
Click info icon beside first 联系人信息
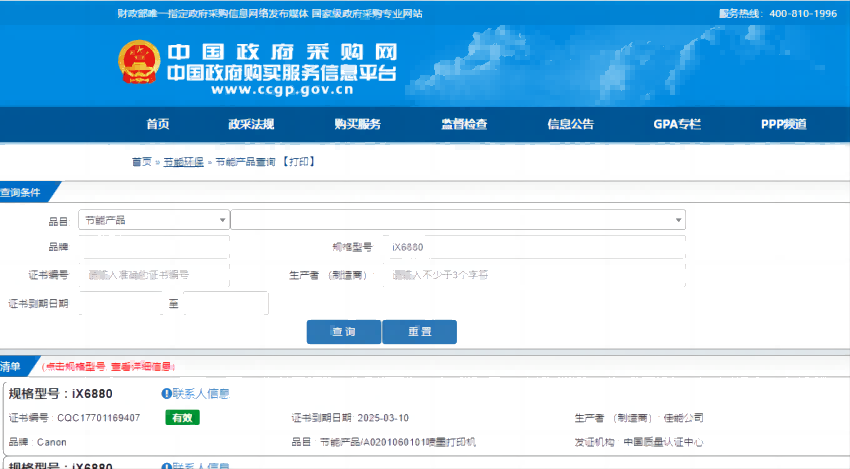point(166,394)
